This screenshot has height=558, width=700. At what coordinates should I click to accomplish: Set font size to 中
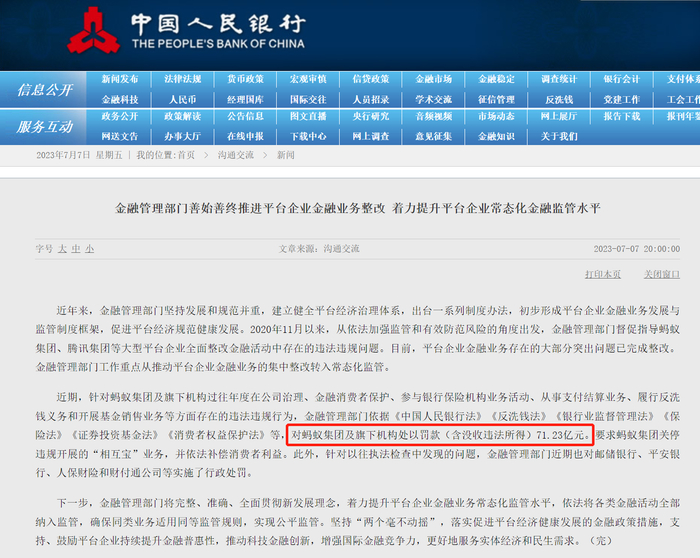[76, 249]
